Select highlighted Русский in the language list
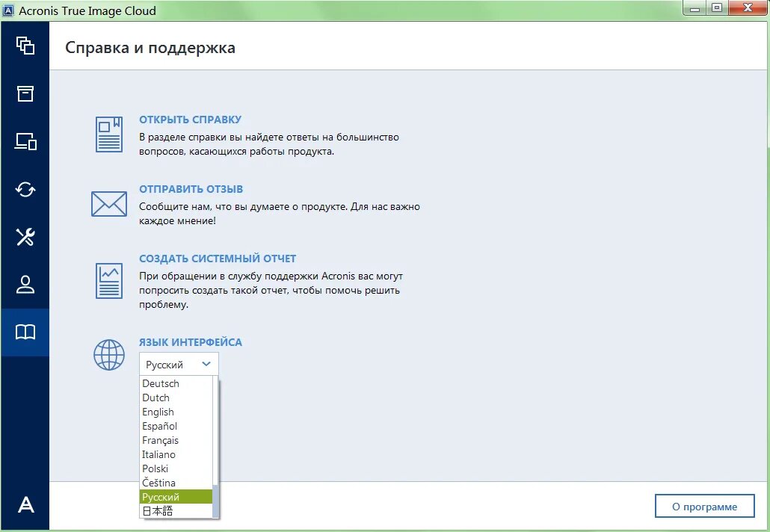The width and height of the screenshot is (770, 532). coord(176,497)
